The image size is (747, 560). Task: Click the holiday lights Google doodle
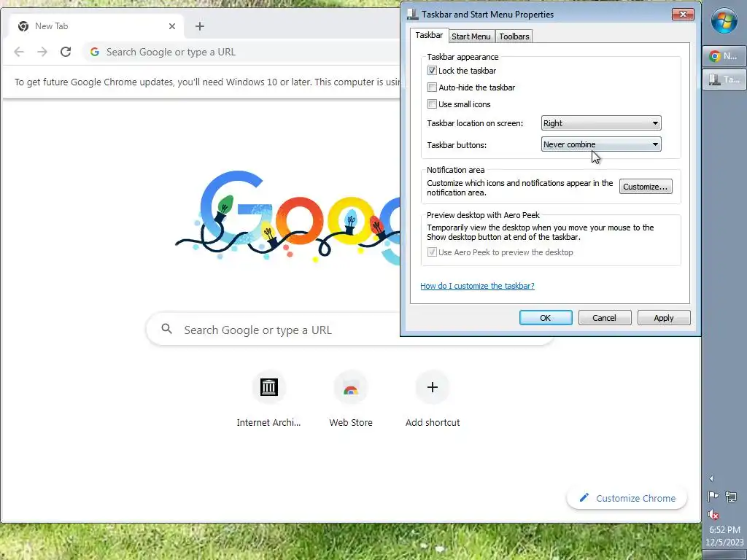coord(287,218)
